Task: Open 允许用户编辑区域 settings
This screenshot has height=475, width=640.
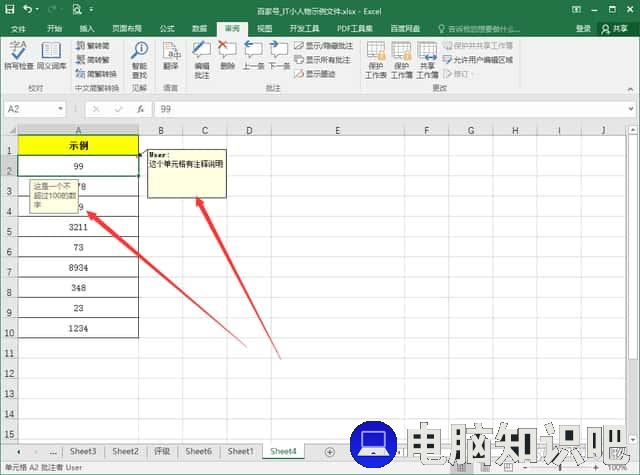Action: pyautogui.click(x=478, y=60)
